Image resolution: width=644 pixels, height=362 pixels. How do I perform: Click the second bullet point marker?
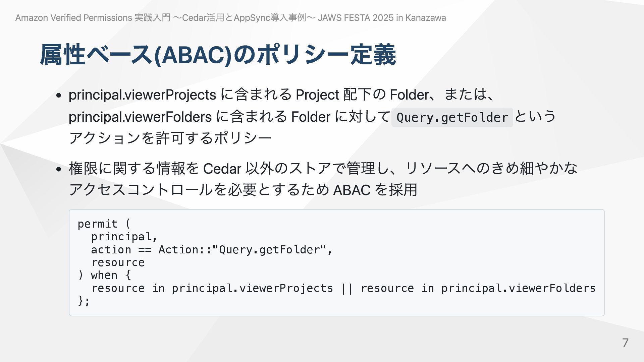(x=59, y=169)
